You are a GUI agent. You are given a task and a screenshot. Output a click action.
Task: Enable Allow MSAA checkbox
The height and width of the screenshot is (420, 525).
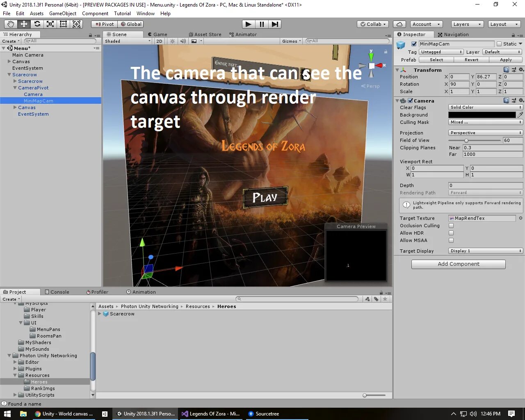coord(451,240)
